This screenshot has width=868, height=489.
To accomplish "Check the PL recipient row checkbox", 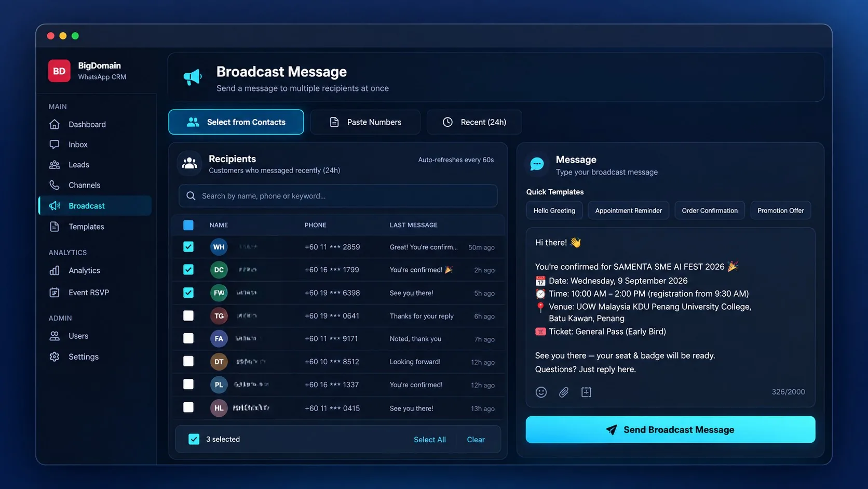I will point(188,384).
